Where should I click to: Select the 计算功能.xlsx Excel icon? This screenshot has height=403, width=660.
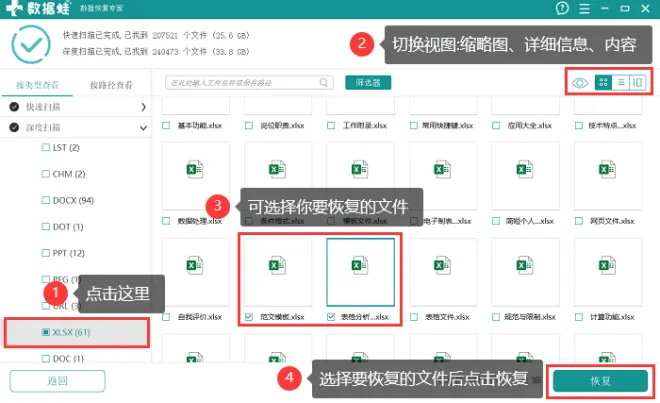(x=607, y=265)
